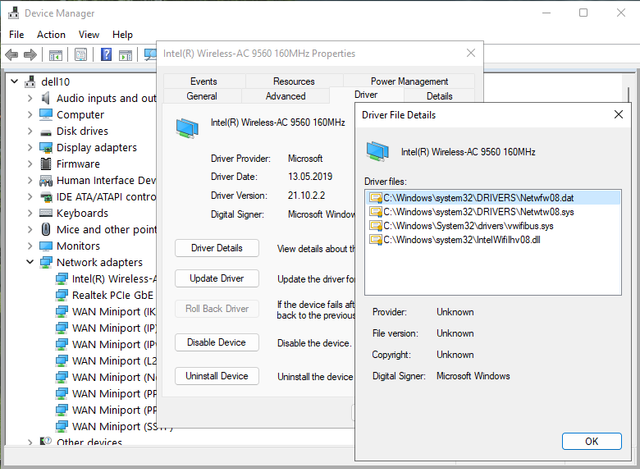
Task: Click the action pane toolbar icon
Action: tap(125, 55)
